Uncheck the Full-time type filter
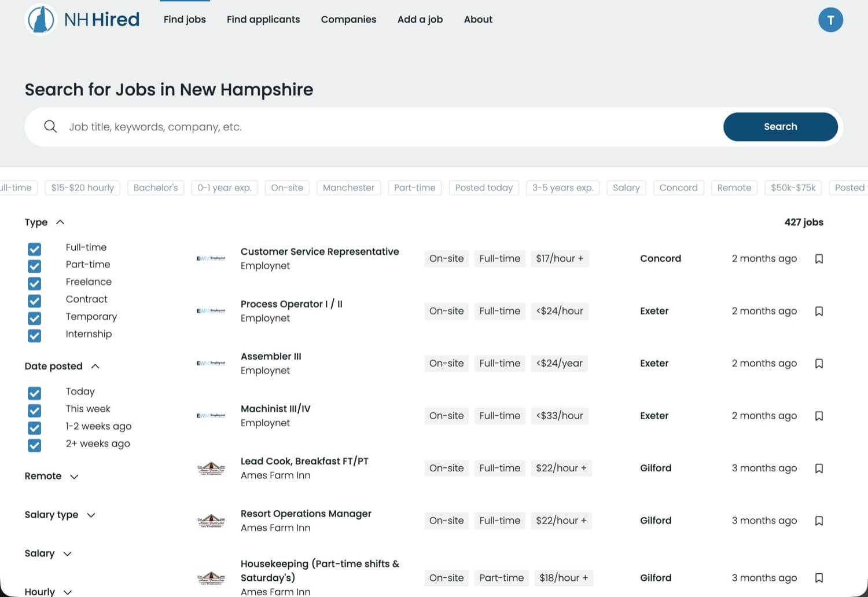Image resolution: width=868 pixels, height=597 pixels. click(x=35, y=249)
